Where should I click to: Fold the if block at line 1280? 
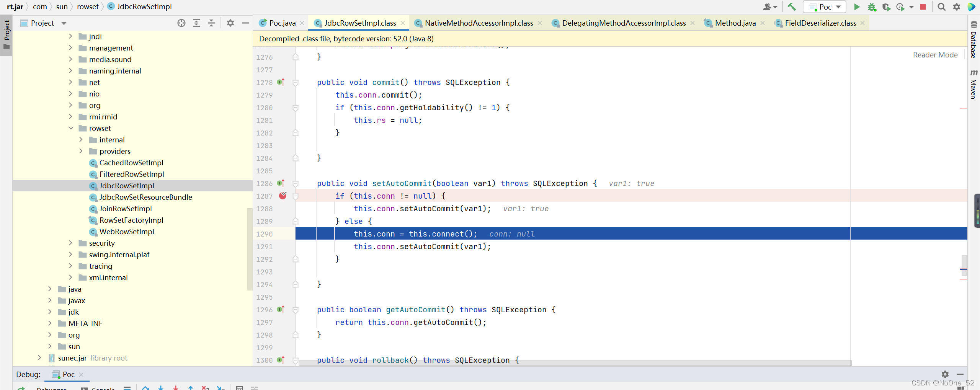(x=296, y=108)
